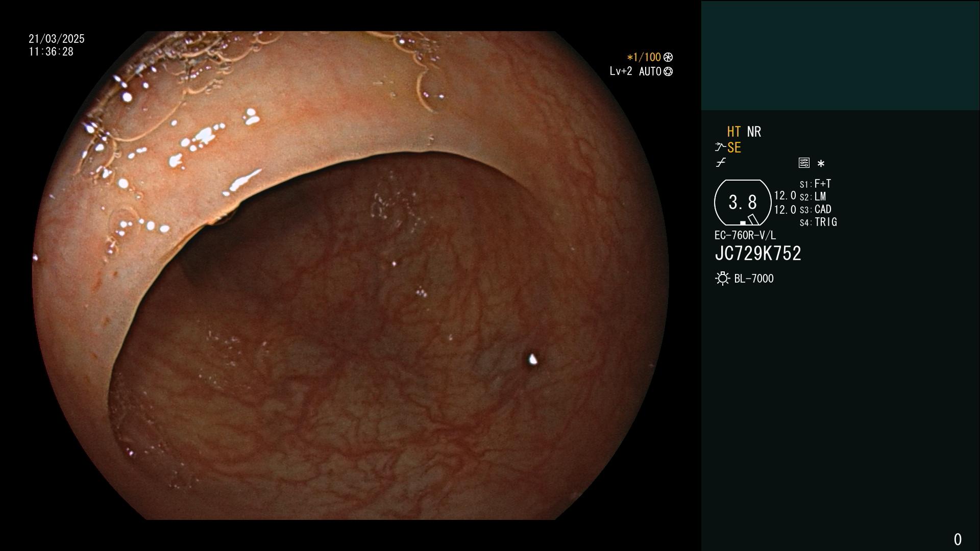The image size is (980, 551).
Task: Click the date 21/03/2025
Action: tap(57, 39)
